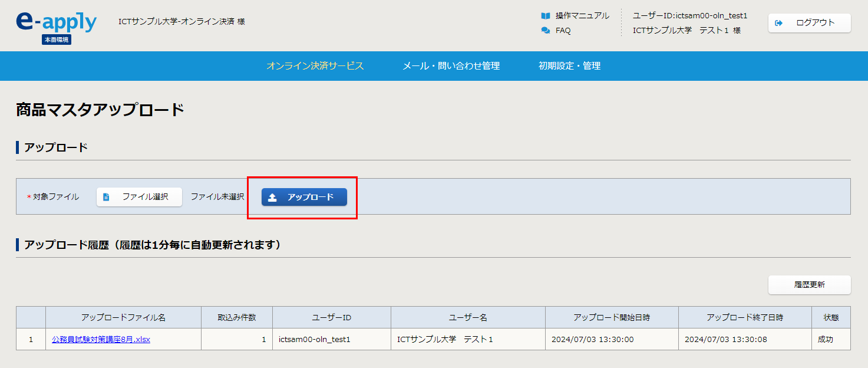Click the document icon in ファイル選択
This screenshot has width=868, height=368.
(x=106, y=197)
